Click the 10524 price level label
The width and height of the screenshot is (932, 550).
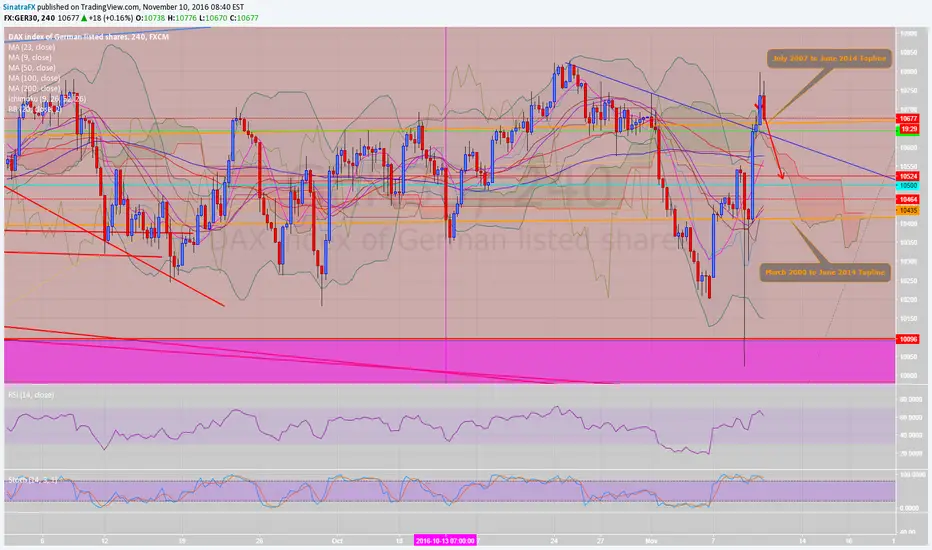coord(908,177)
